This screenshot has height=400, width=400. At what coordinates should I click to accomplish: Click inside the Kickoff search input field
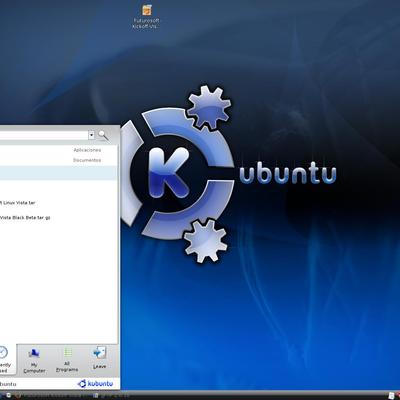44,135
